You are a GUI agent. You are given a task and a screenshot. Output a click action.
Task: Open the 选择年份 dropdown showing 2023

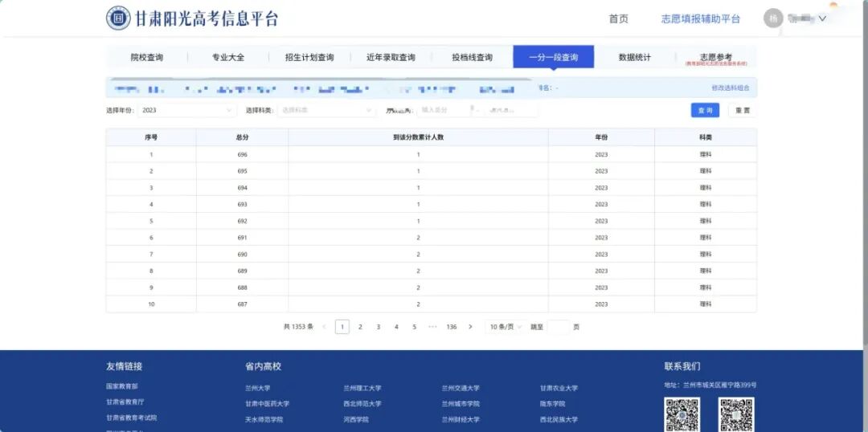coord(187,110)
